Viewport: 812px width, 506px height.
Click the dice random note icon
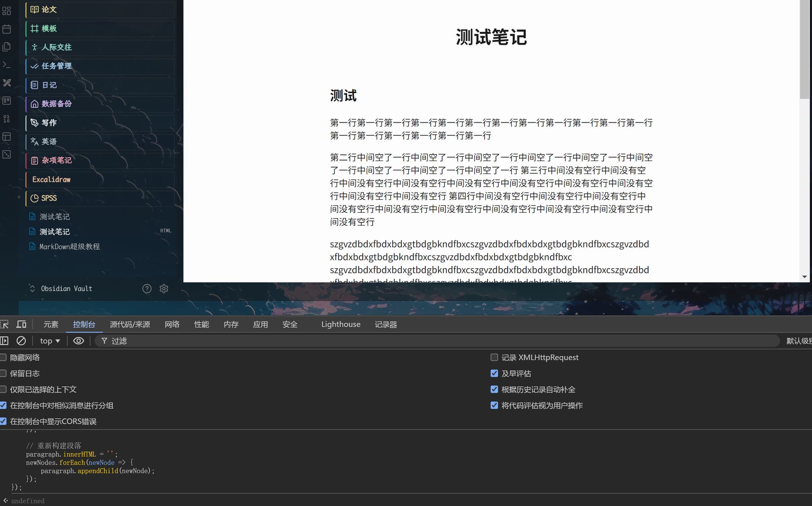pyautogui.click(x=6, y=154)
